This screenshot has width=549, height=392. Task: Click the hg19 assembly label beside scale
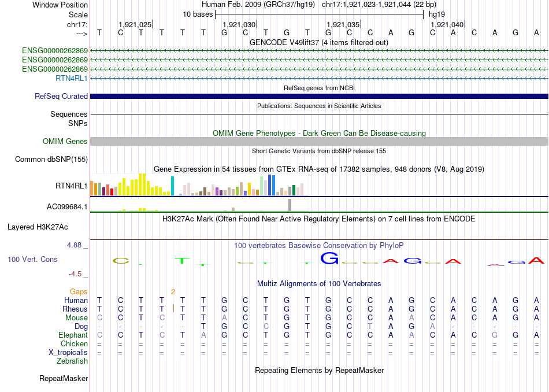click(x=437, y=14)
